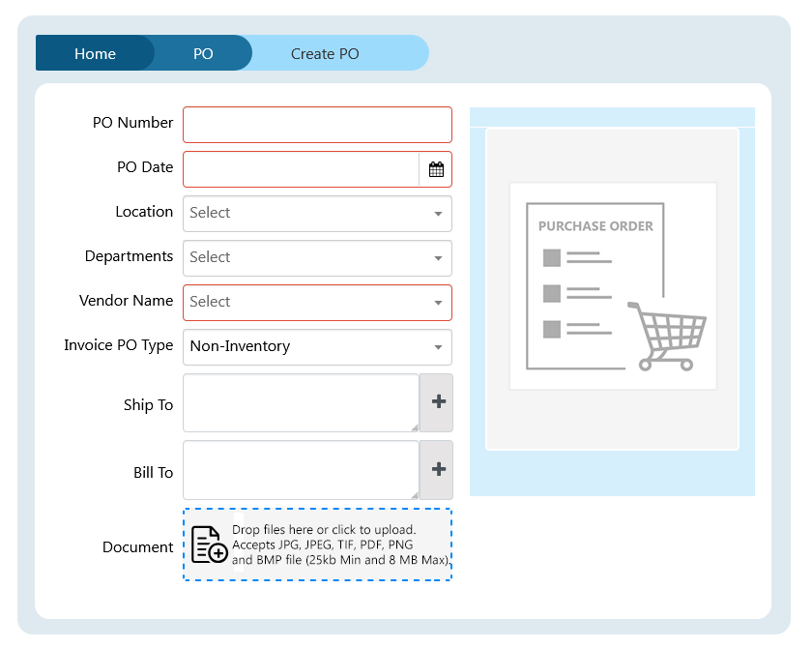Open the Create PO tab
This screenshot has height=648, width=812.
click(x=324, y=54)
